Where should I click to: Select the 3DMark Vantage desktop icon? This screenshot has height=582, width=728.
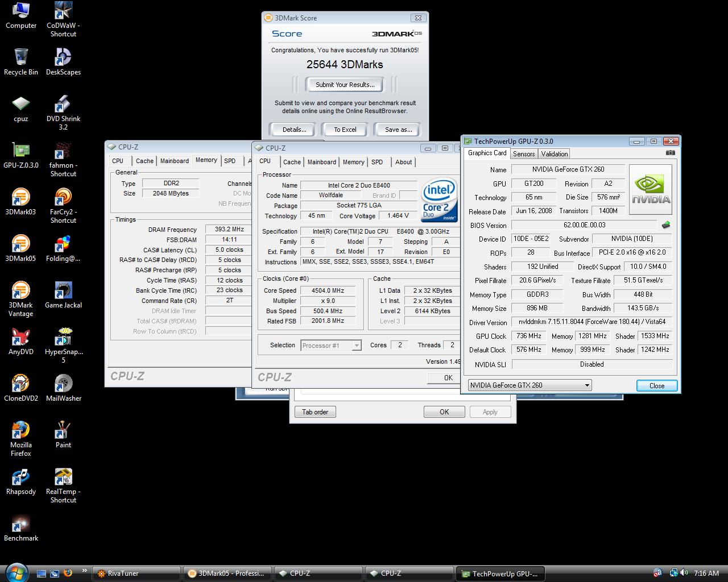[x=21, y=299]
